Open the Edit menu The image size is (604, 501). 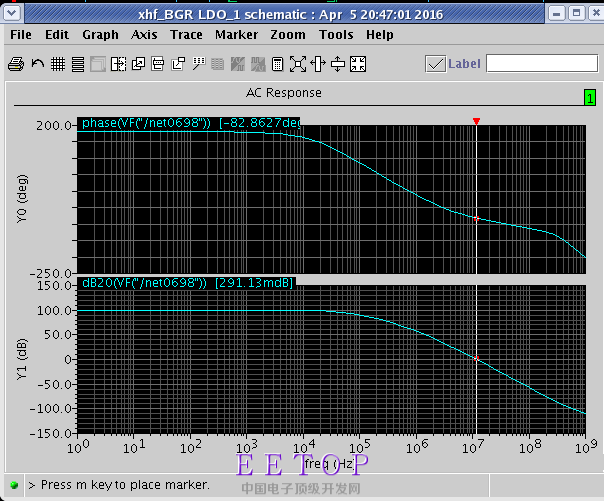click(x=57, y=35)
